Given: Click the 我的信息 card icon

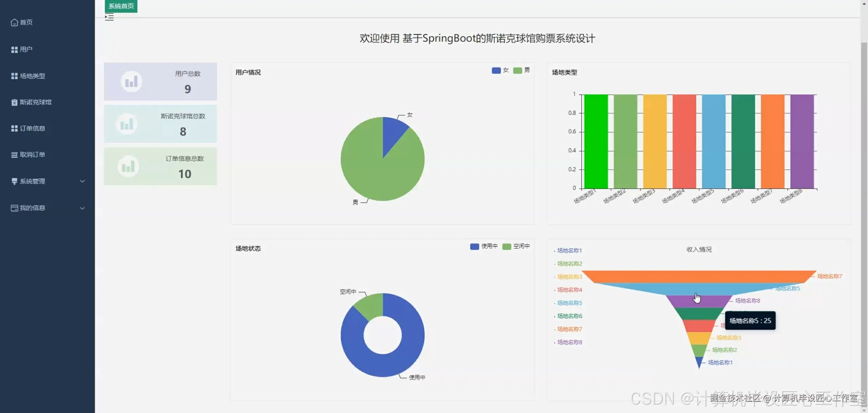Looking at the screenshot, I should [14, 208].
